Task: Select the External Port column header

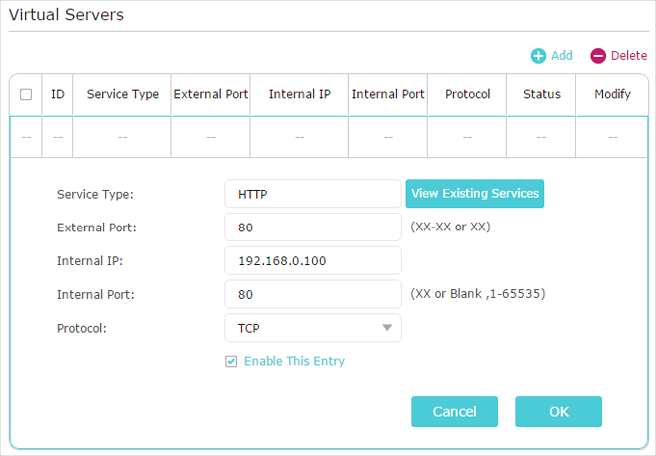Action: coord(210,95)
